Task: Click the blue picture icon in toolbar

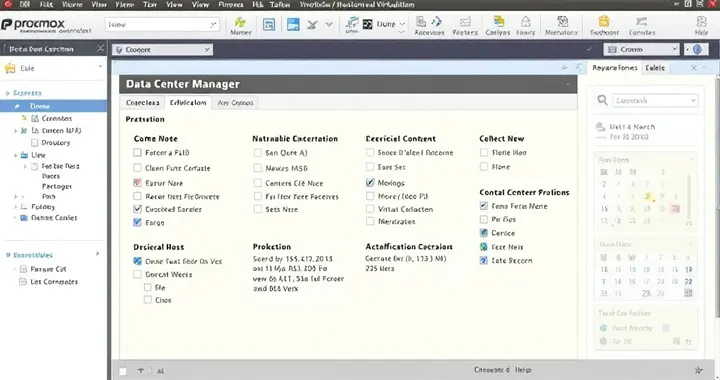Action: click(293, 25)
